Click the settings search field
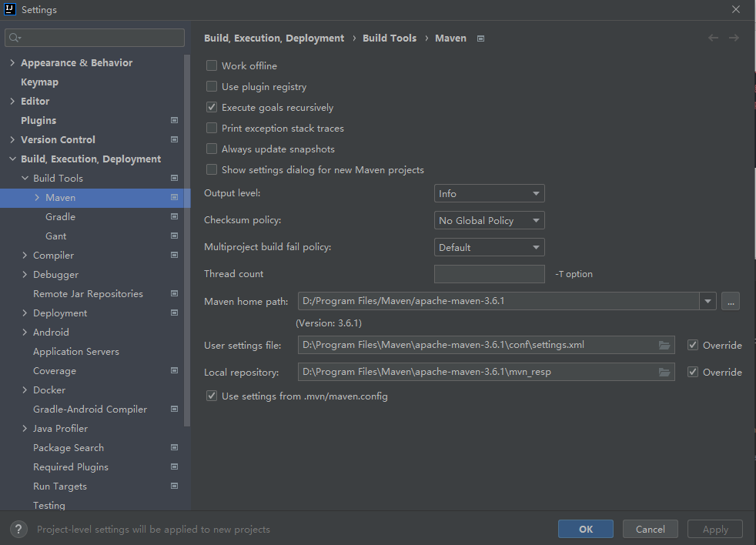756x545 pixels. point(95,38)
